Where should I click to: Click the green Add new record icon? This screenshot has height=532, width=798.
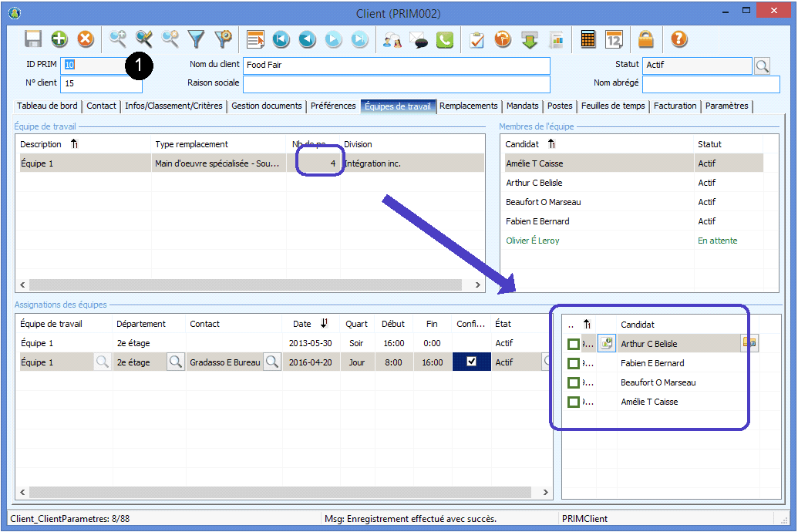(59, 39)
